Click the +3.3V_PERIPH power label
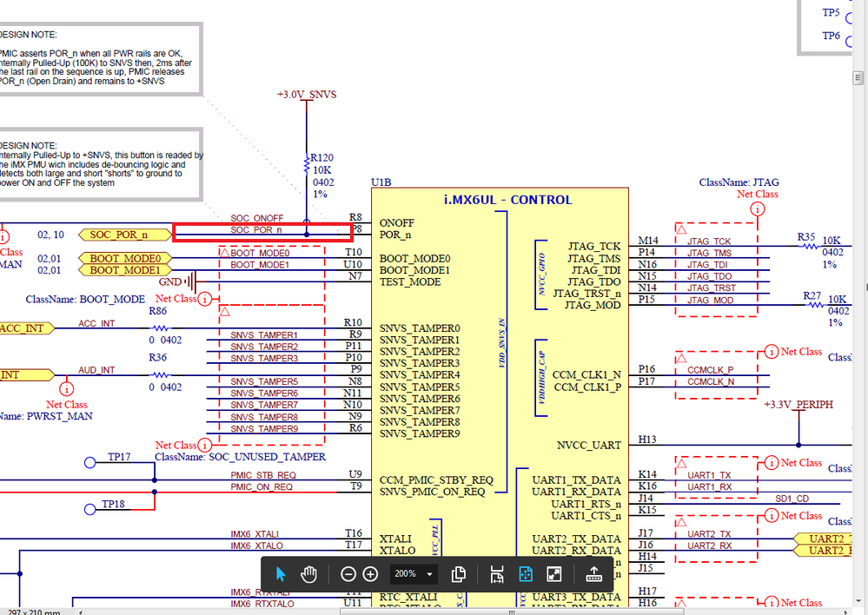Image resolution: width=868 pixels, height=615 pixels. click(798, 405)
